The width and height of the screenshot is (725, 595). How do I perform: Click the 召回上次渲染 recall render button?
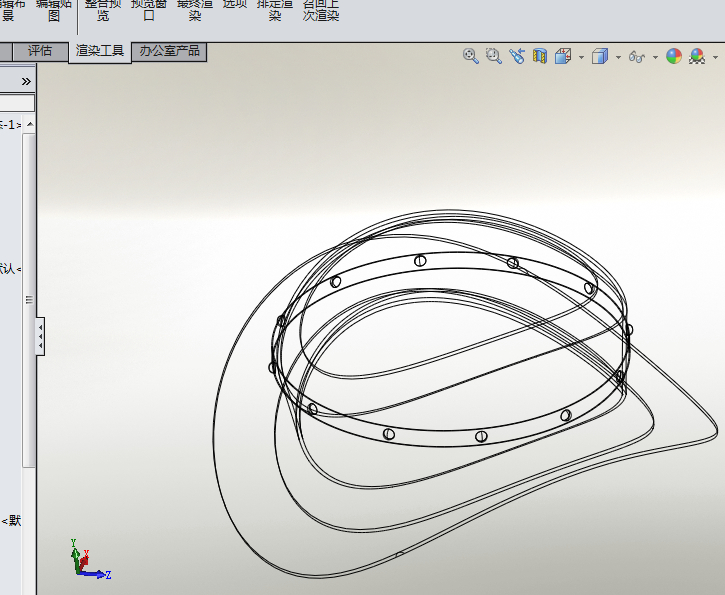tap(321, 10)
